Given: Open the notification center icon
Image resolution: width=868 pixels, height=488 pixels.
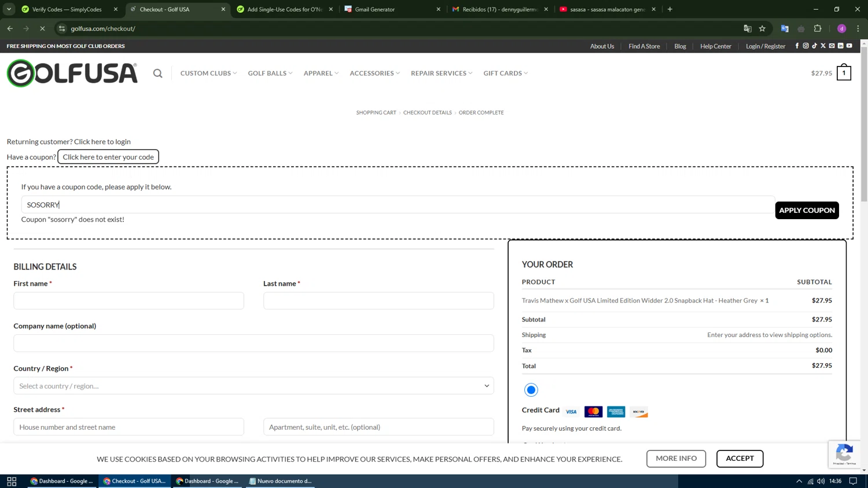Looking at the screenshot, I should point(853,481).
